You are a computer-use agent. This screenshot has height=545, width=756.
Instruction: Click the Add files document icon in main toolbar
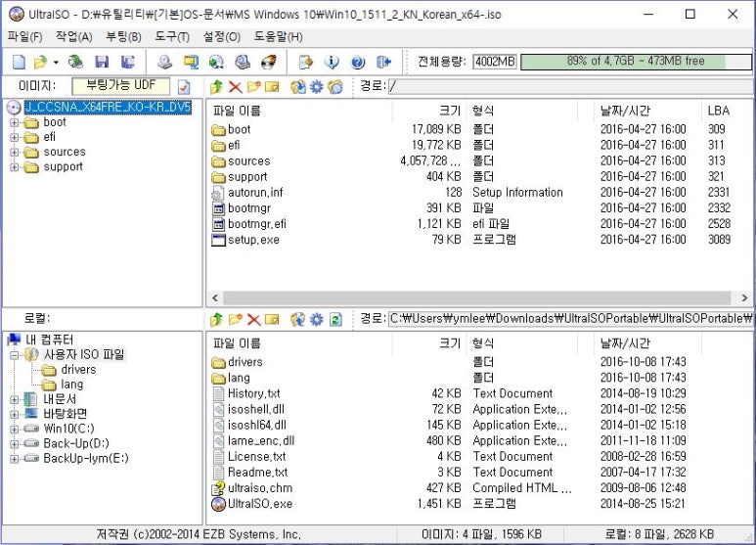pos(306,62)
